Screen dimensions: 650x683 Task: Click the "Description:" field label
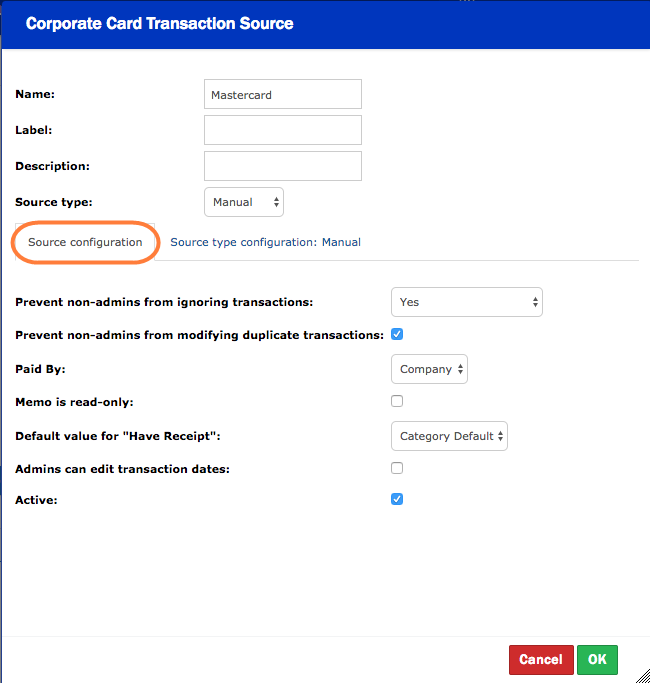click(52, 166)
